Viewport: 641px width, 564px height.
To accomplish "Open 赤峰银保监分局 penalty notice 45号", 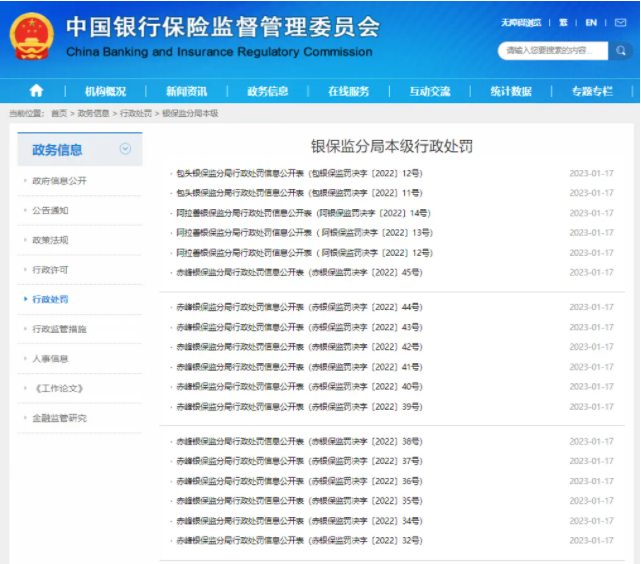I will (299, 273).
